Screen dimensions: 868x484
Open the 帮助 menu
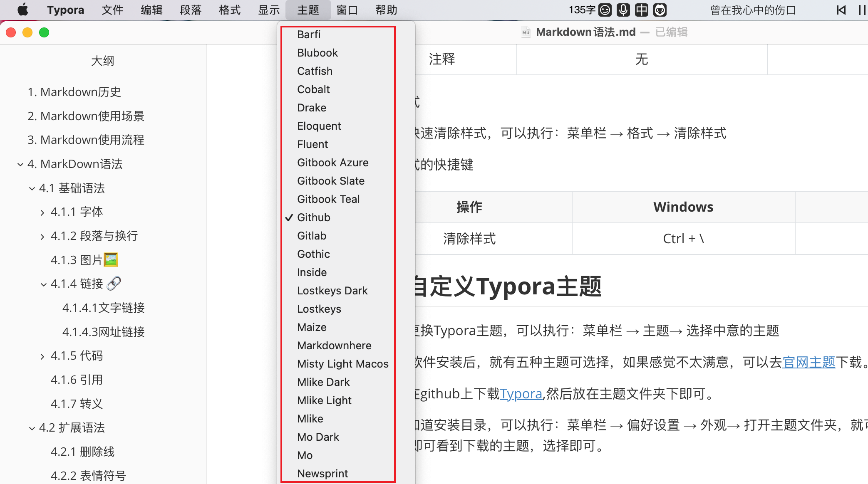(x=386, y=10)
